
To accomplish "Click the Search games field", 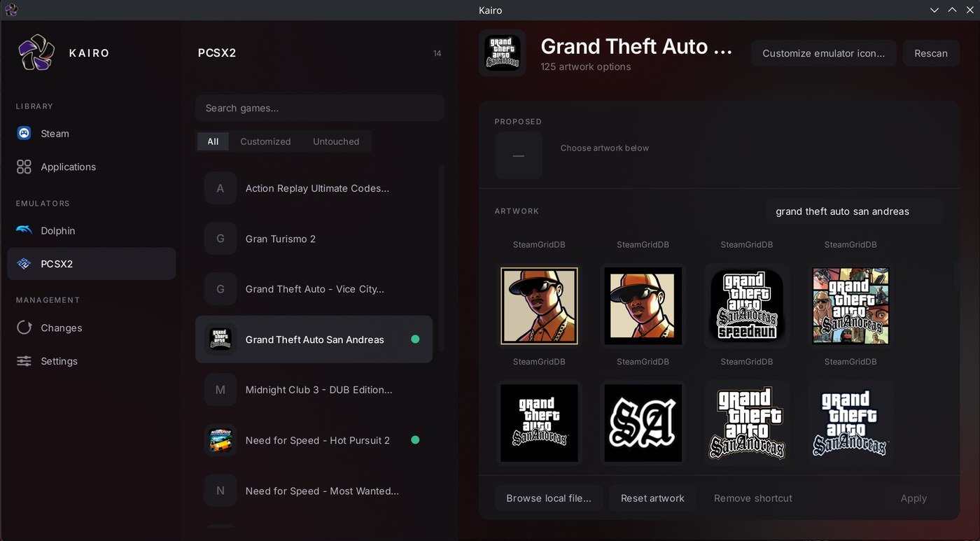I will coord(320,108).
